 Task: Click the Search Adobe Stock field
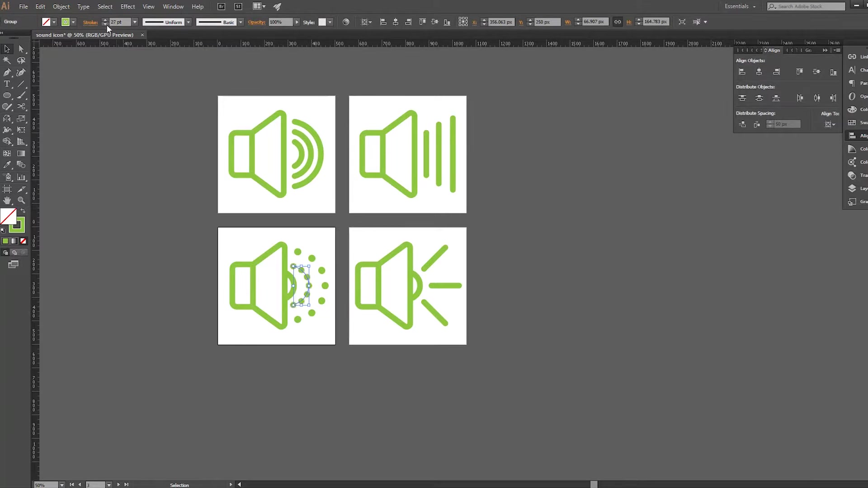click(x=806, y=6)
